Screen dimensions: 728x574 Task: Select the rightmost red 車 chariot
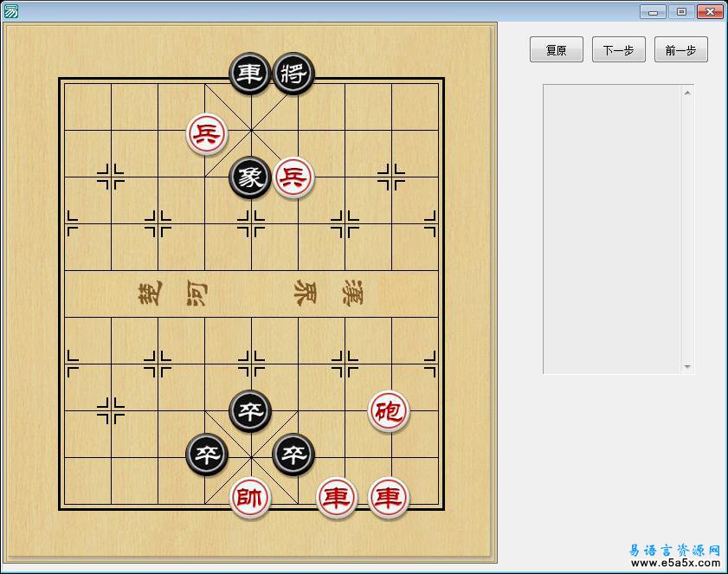coord(389,498)
